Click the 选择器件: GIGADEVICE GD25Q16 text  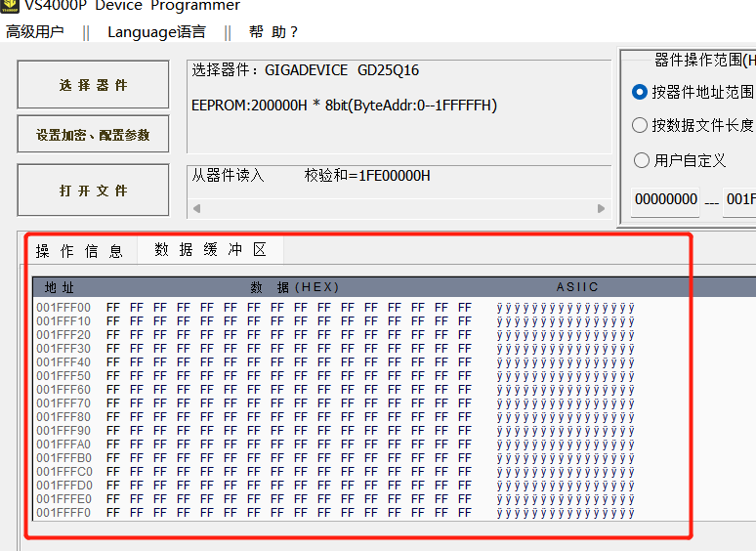[x=305, y=70]
